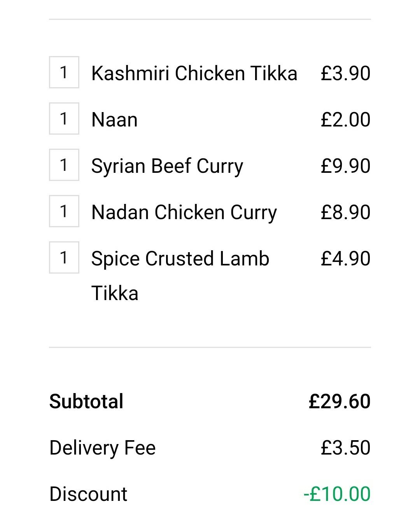The image size is (420, 525).
Task: Open the Syrian Beef Curry item
Action: [167, 166]
